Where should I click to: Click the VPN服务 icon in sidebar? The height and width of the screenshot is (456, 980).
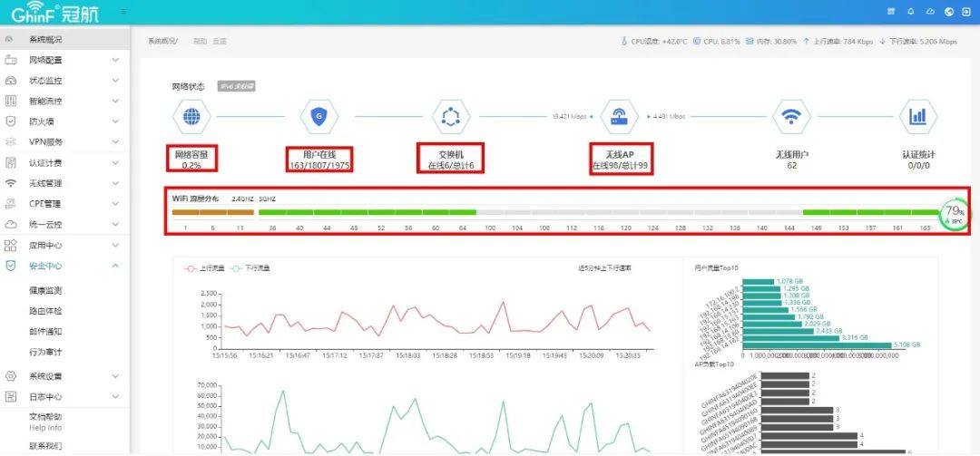click(x=10, y=141)
